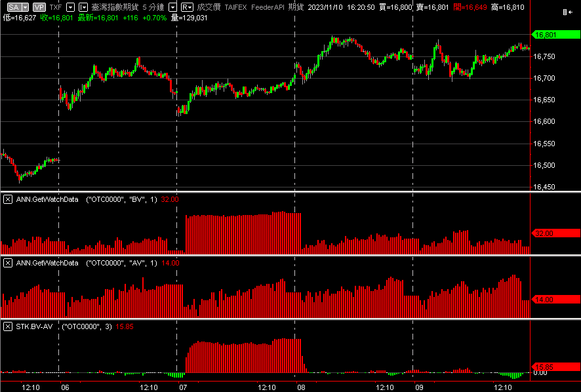Click the 開=16,649 open price readout
Image resolution: width=581 pixels, height=392 pixels.
470,7
